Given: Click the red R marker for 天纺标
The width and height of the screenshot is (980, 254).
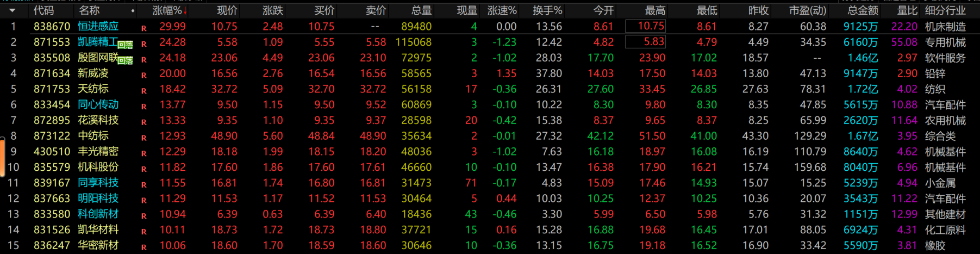Looking at the screenshot, I should [x=143, y=91].
